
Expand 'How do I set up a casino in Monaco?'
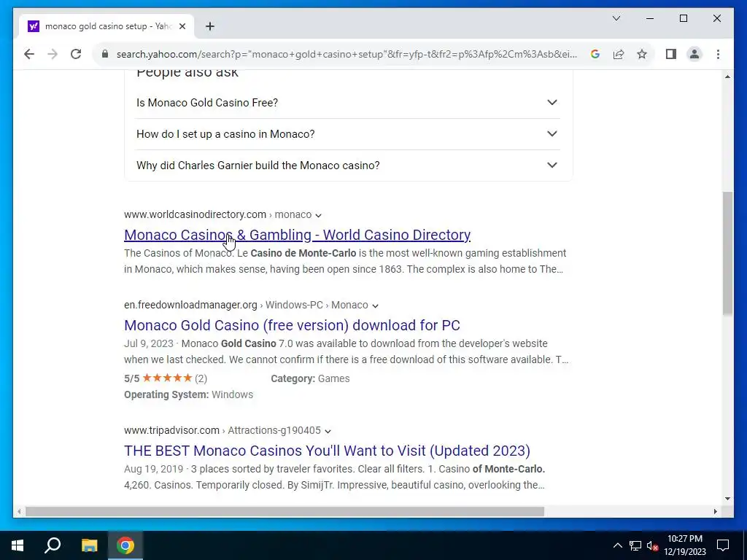coord(348,134)
